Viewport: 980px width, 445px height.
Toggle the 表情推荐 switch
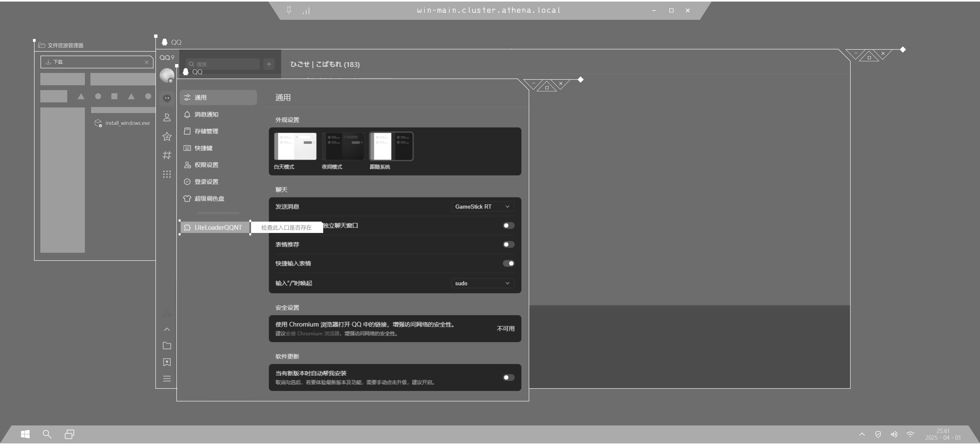(509, 245)
